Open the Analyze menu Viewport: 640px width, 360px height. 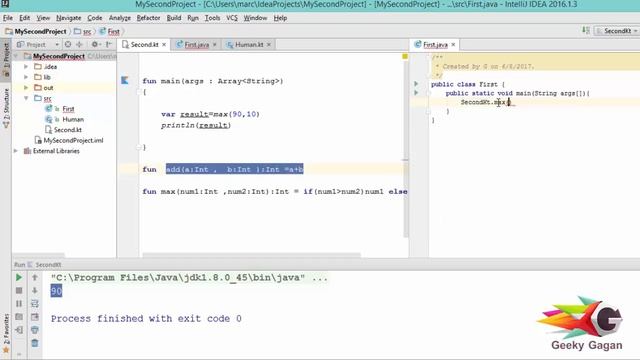pyautogui.click(x=120, y=18)
